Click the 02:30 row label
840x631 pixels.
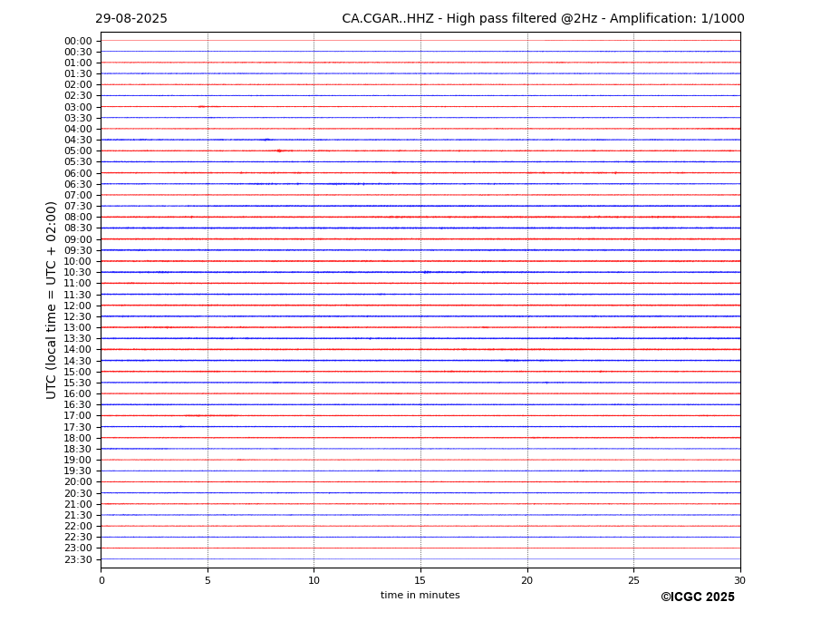[78, 95]
